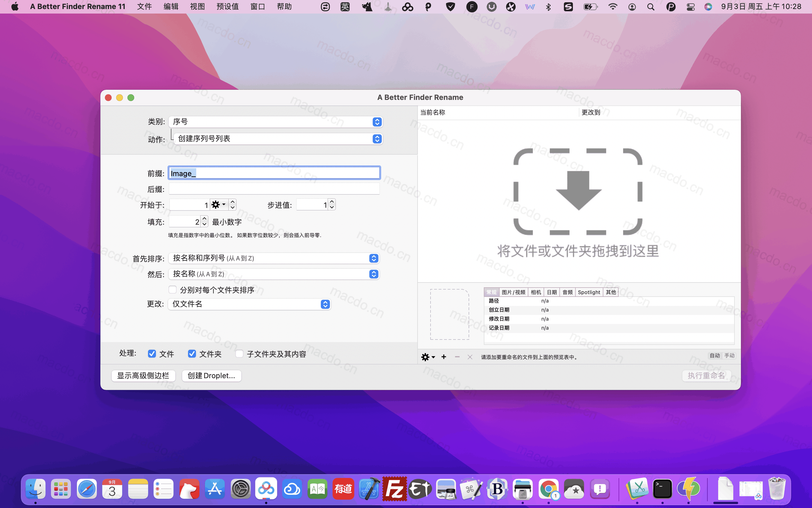Screen dimensions: 812x508
Task: Click the 更改到 column header
Action: tap(660, 112)
